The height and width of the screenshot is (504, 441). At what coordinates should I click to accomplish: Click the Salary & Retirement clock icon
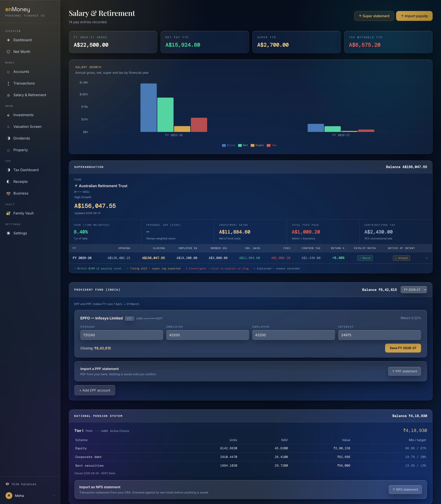point(8,95)
